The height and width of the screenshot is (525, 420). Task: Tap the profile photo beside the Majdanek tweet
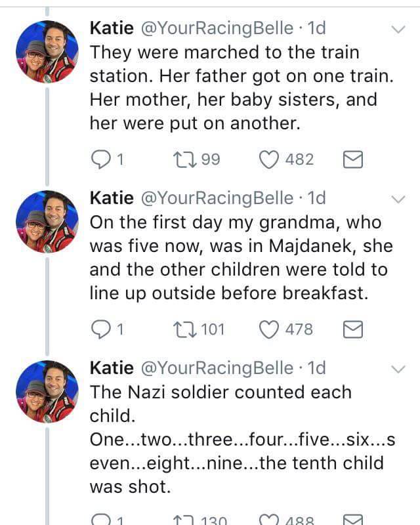point(47,221)
